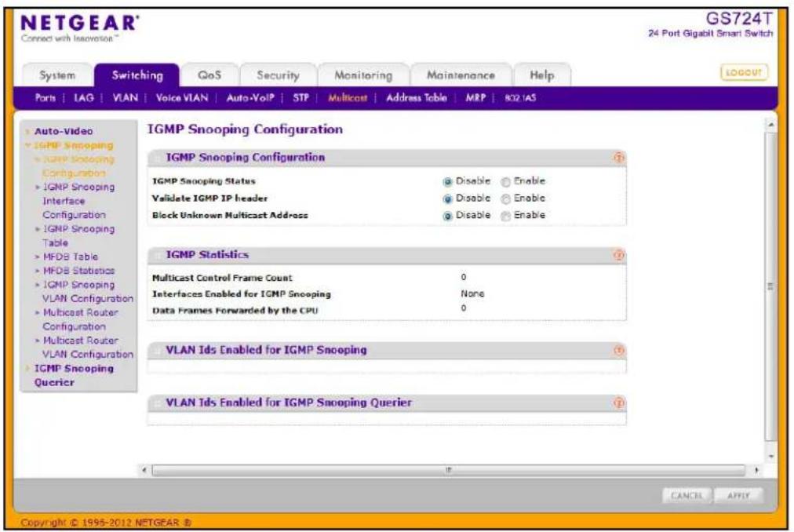Open the Voice VLAN submenu
Viewport: 794px width, 532px height.
(x=182, y=98)
